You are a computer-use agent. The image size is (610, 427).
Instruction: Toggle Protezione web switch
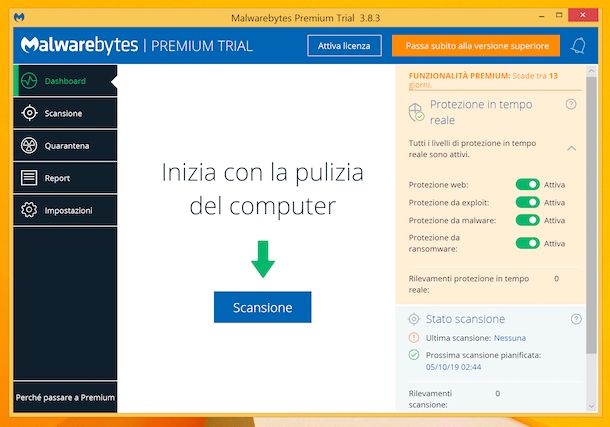pyautogui.click(x=528, y=184)
